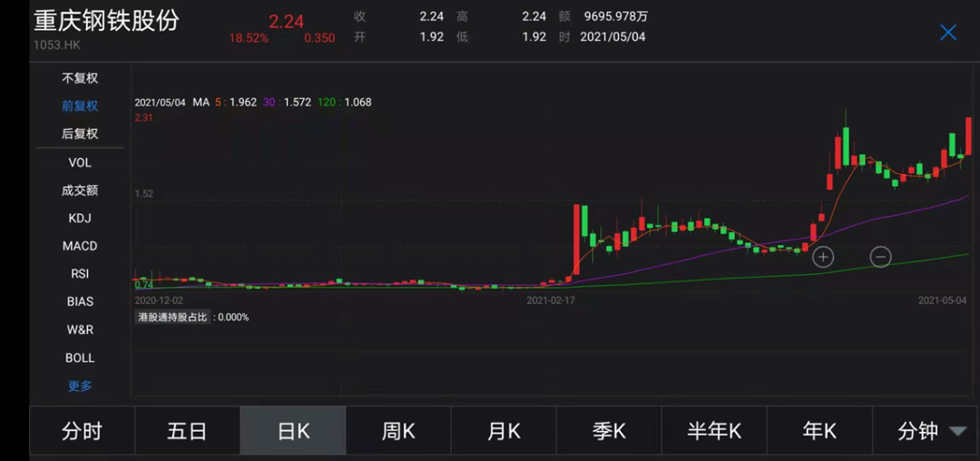Expand the 分钟 interval dropdown arrow

click(957, 431)
